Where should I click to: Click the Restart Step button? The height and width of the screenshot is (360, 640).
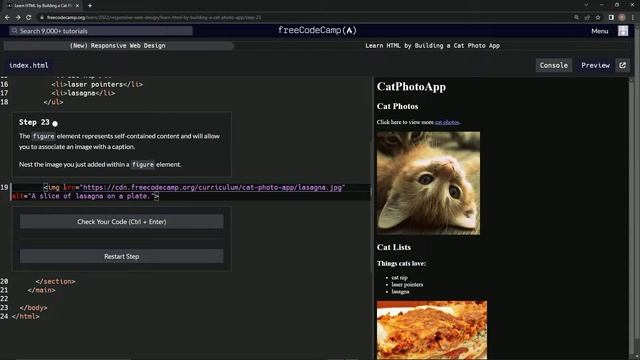pos(122,256)
